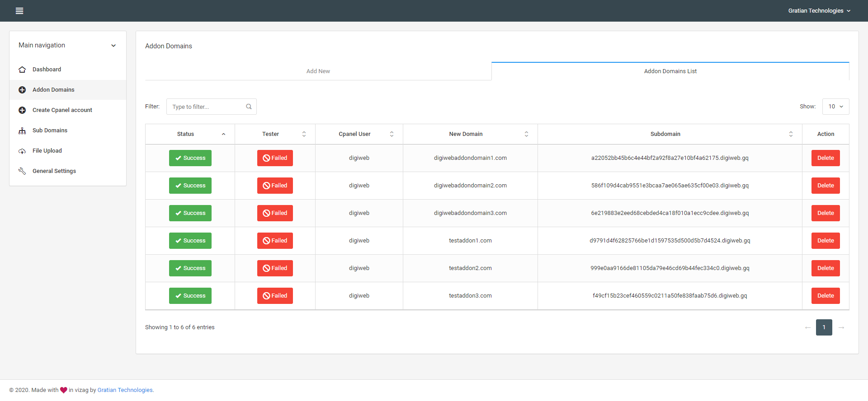868x401 pixels.
Task: Select the Addon Domains List tab
Action: click(x=670, y=71)
